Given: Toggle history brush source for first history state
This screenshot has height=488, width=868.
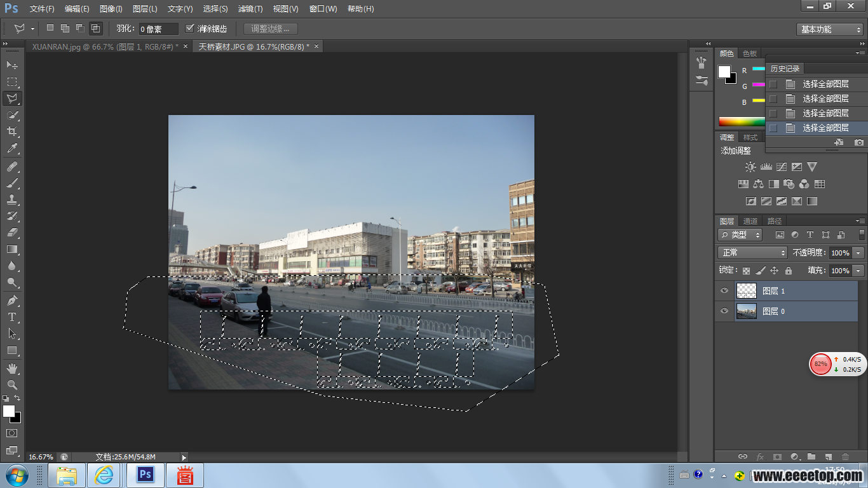Looking at the screenshot, I should coord(773,84).
